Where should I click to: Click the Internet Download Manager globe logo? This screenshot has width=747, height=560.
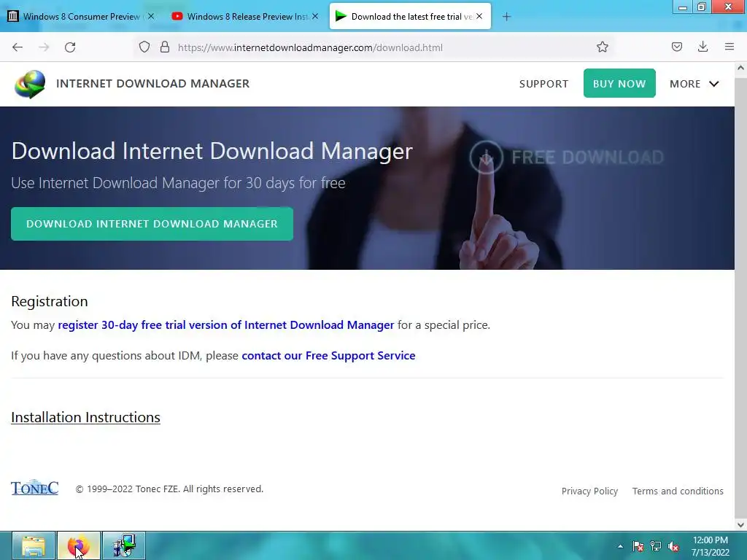pos(29,84)
